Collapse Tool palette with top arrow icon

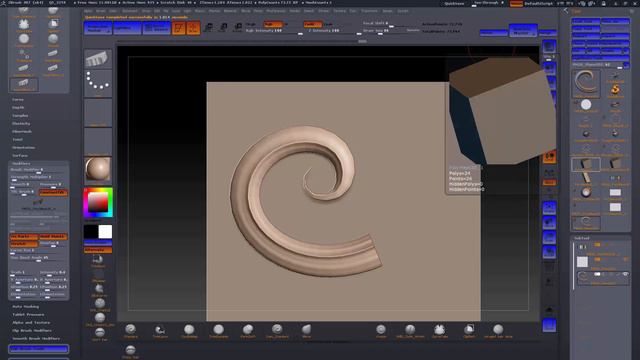pos(566,11)
